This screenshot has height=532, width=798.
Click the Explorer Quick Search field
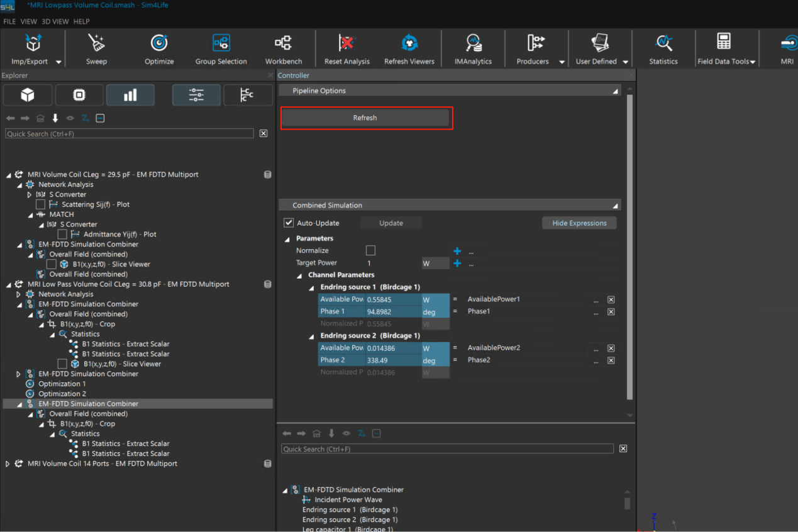(x=129, y=134)
